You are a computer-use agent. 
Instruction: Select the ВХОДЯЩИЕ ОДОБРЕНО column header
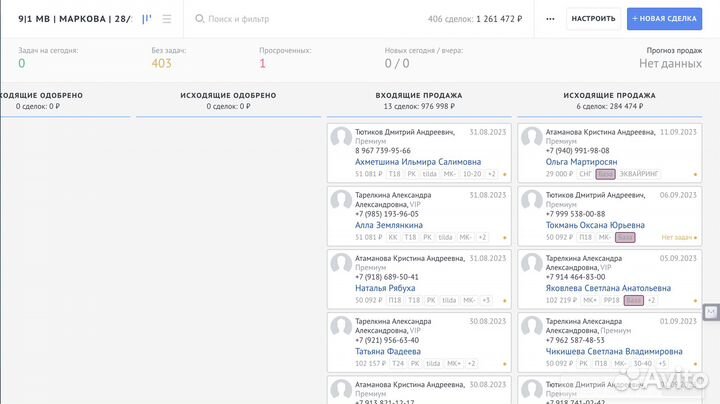click(41, 95)
